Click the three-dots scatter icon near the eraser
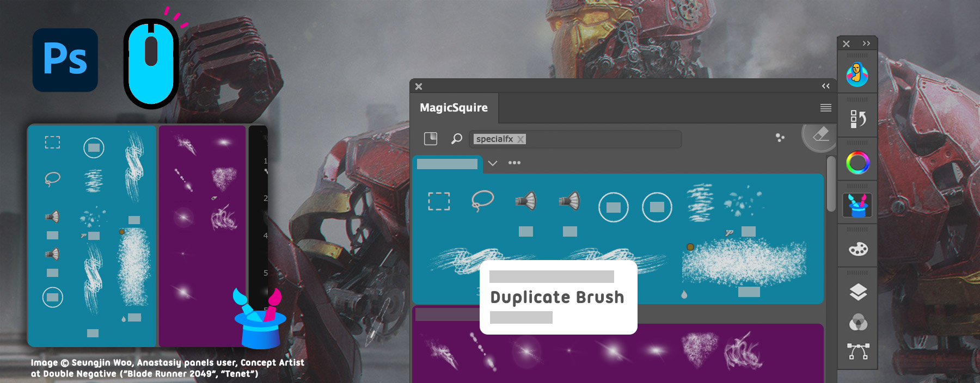Image resolution: width=980 pixels, height=383 pixels. pyautogui.click(x=780, y=138)
